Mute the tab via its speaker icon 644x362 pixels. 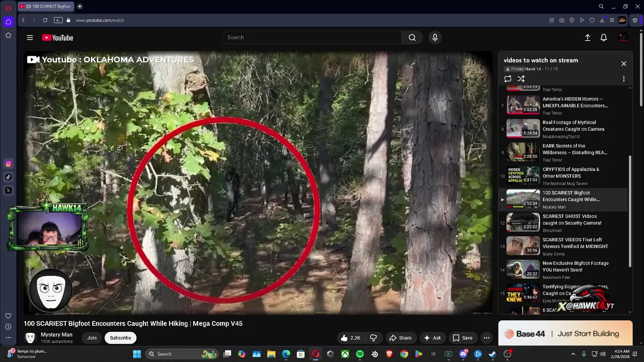click(28, 7)
